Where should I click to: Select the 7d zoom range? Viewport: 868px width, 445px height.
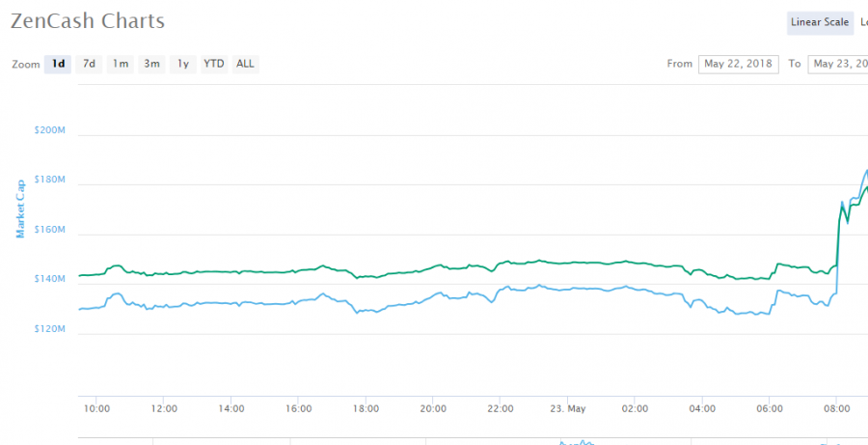pos(89,65)
